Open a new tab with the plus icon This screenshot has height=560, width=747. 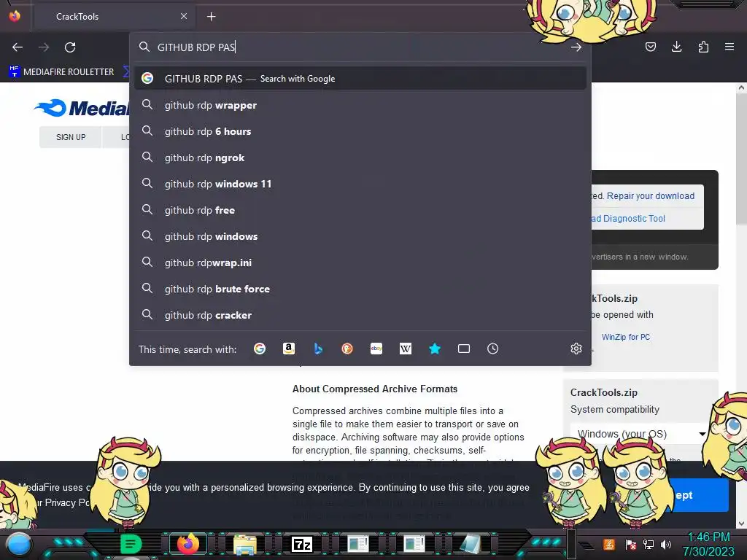coord(211,17)
